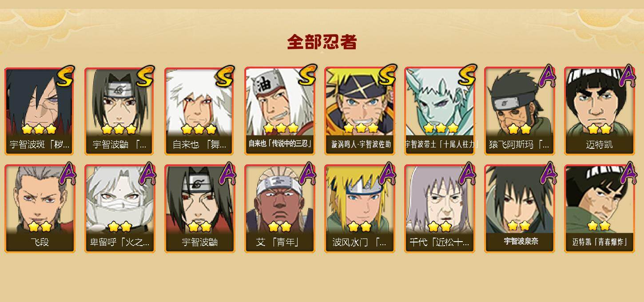Open the 波风水门 ninja card
The image size is (644, 302).
point(360,209)
